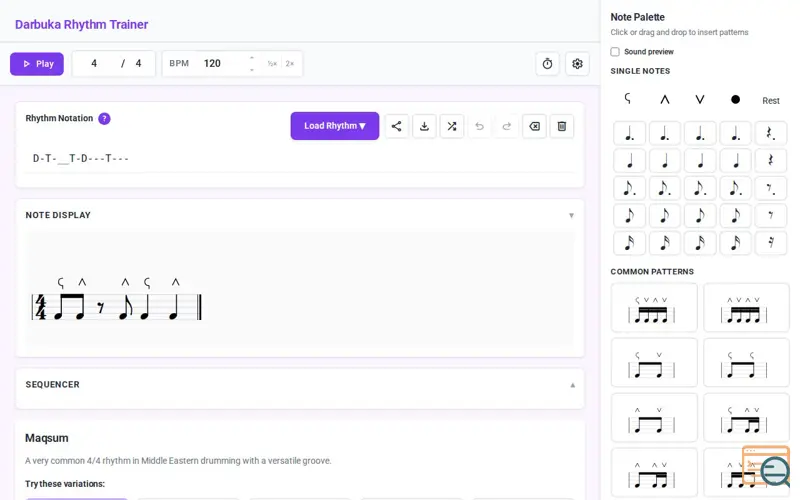Enable the Sound preview checkbox
This screenshot has width=800, height=500.
point(615,52)
